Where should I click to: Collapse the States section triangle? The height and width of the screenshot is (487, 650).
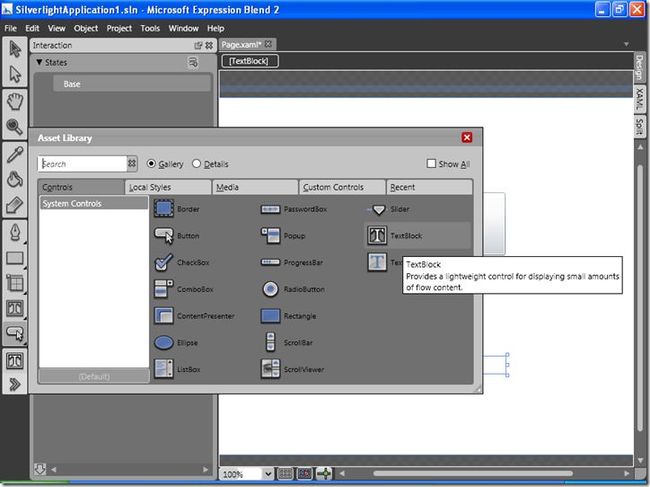(39, 62)
